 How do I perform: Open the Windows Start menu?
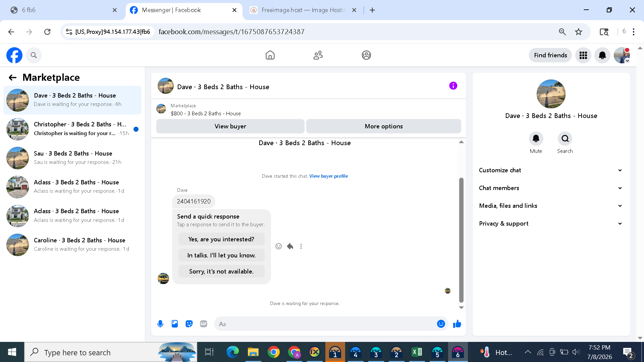12,352
